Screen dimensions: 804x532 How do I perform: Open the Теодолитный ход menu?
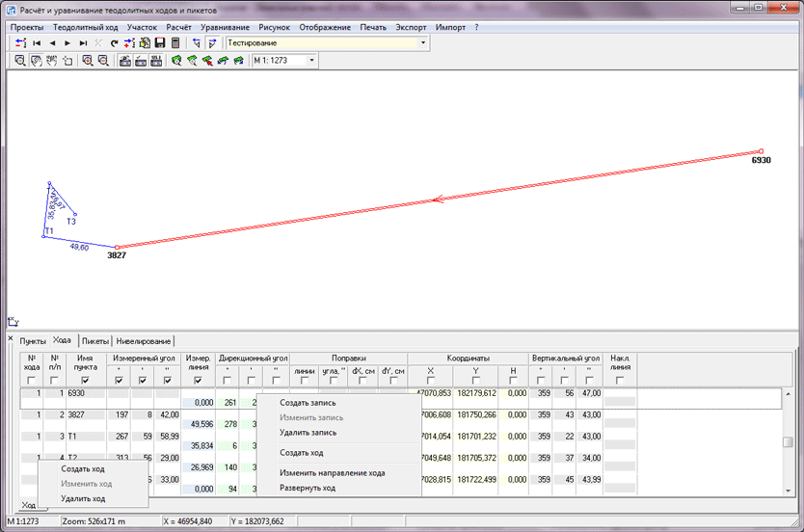click(x=85, y=27)
